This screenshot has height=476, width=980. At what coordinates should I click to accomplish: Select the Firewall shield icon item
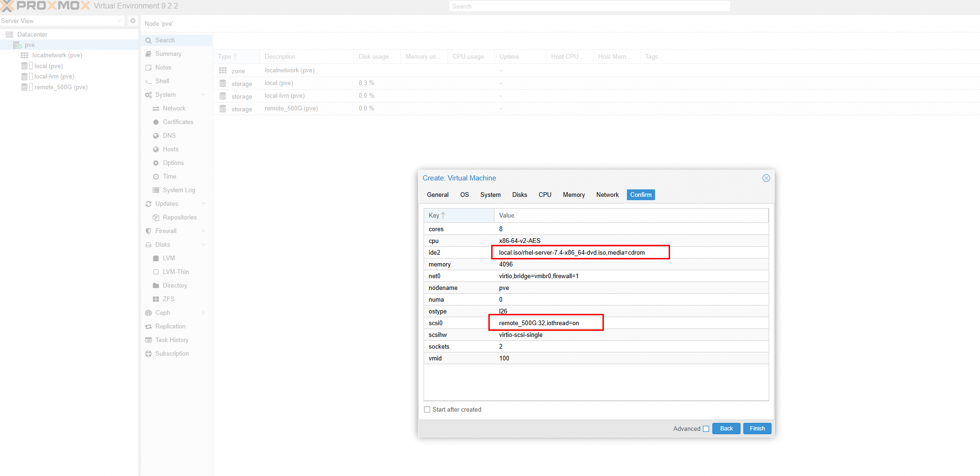point(148,231)
